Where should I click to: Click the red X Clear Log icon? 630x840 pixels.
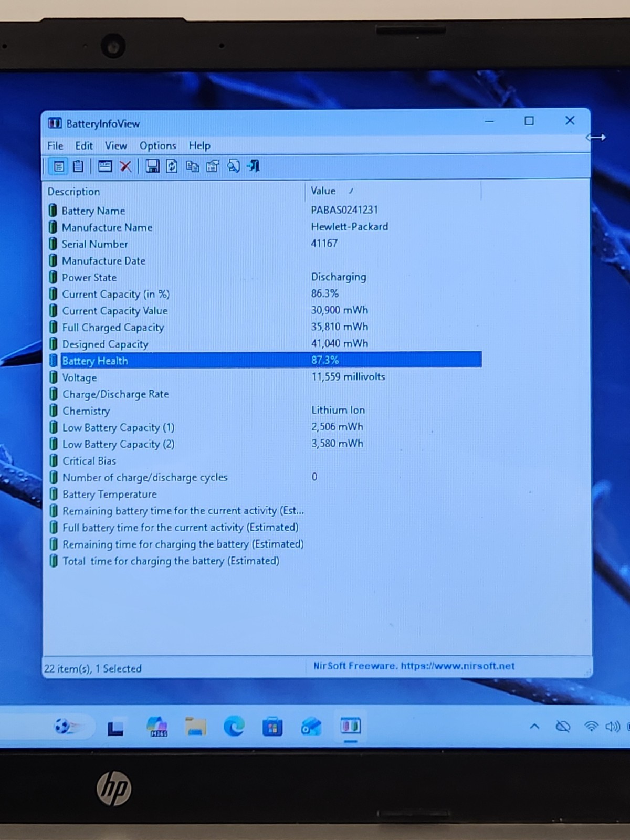125,167
